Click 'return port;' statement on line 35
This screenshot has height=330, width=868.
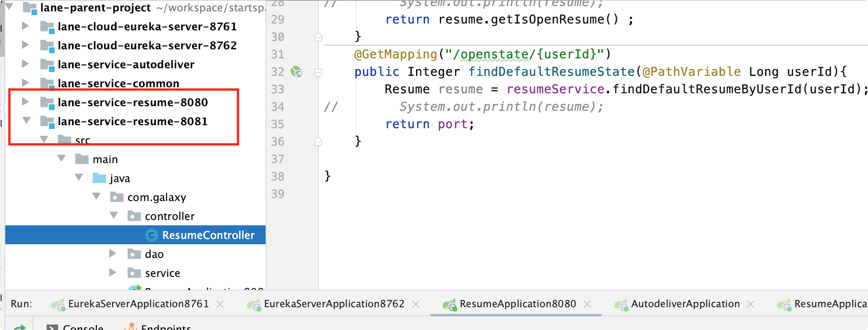coord(430,124)
